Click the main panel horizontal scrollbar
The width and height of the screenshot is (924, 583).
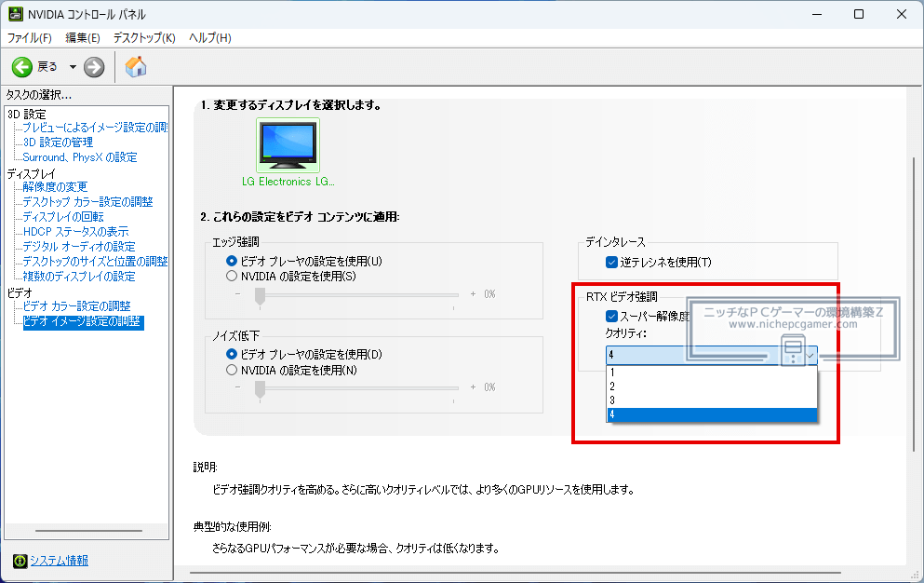point(515,573)
